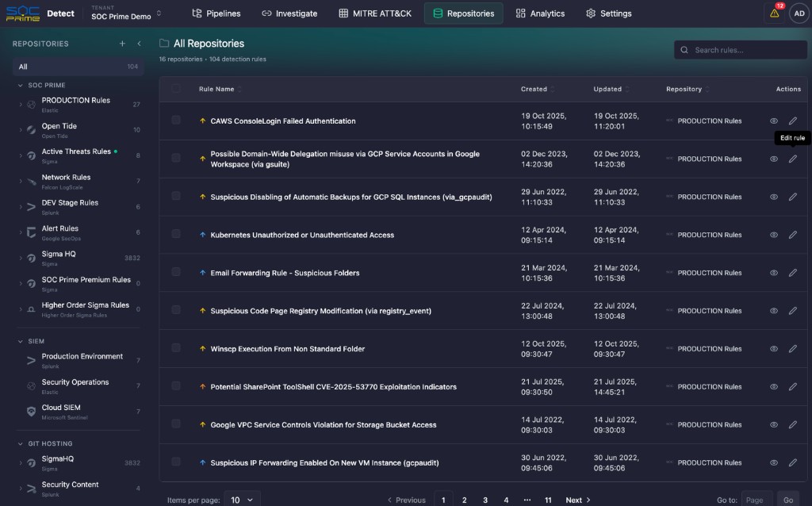Click the Search rules input field
This screenshot has width=812, height=506.
(741, 50)
